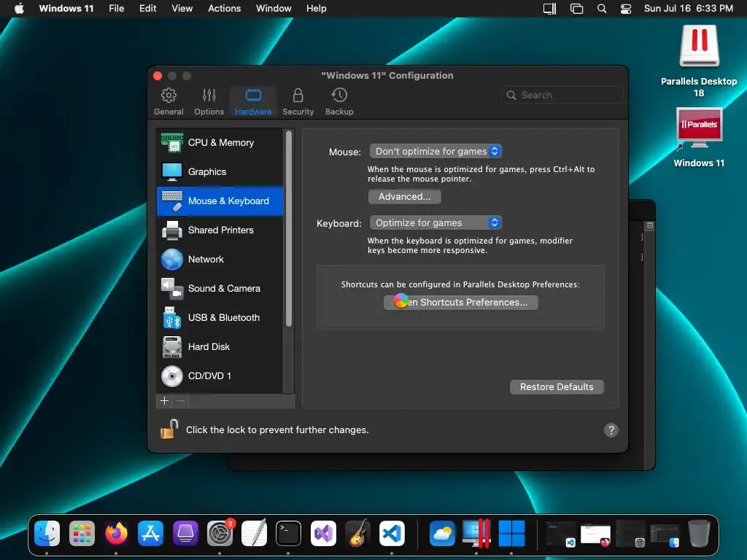Remove selected hardware with minus button

pyautogui.click(x=181, y=401)
